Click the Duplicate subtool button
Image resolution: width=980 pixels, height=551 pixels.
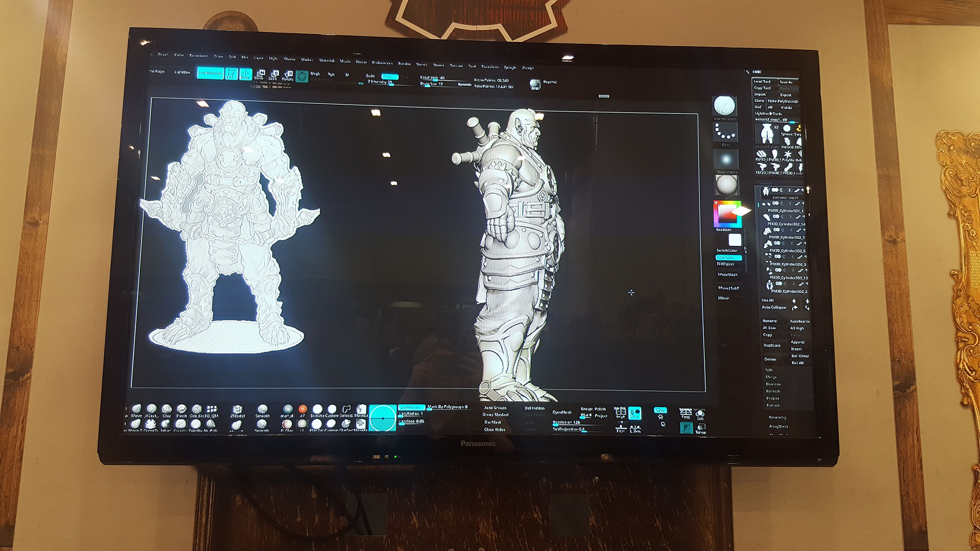pos(772,345)
